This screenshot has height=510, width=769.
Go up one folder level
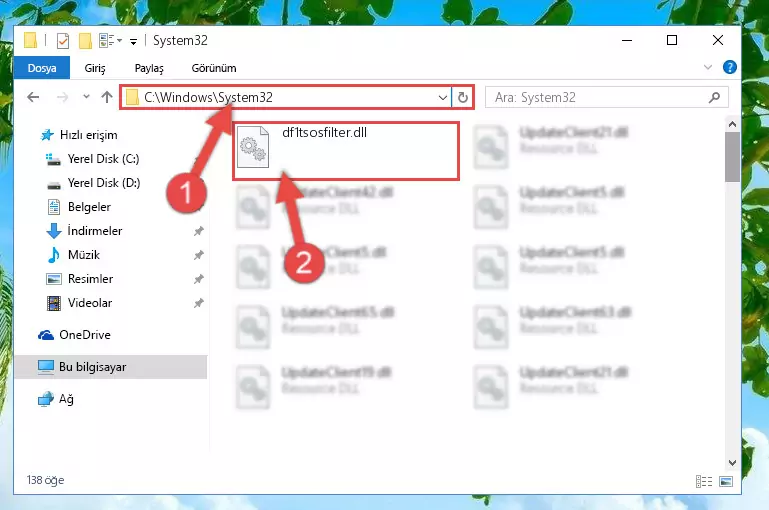click(x=107, y=97)
